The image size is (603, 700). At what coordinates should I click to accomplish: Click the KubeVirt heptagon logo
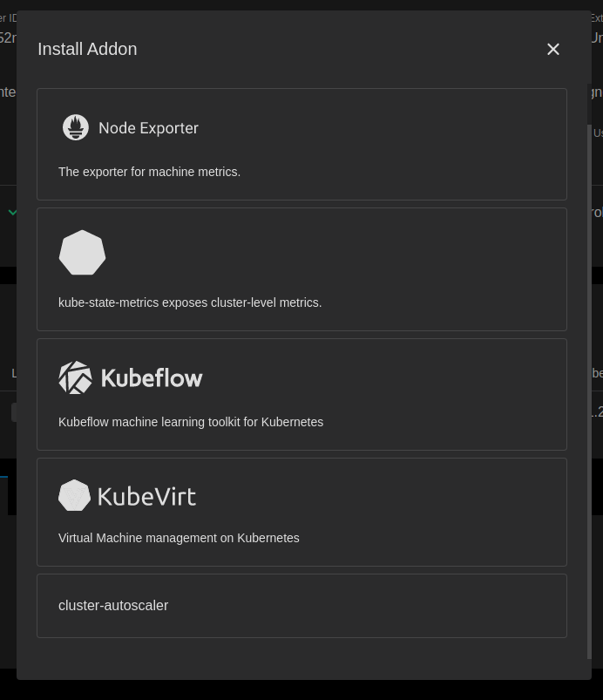(x=74, y=495)
